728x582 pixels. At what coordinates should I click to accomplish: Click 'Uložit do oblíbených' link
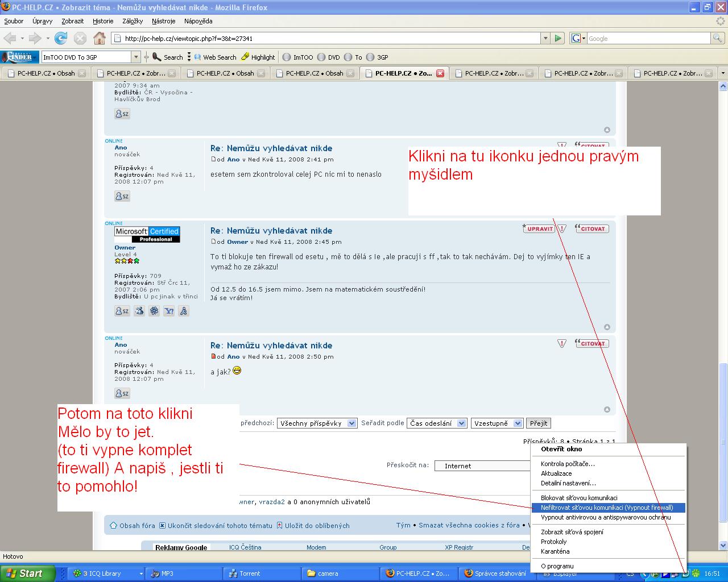point(313,526)
